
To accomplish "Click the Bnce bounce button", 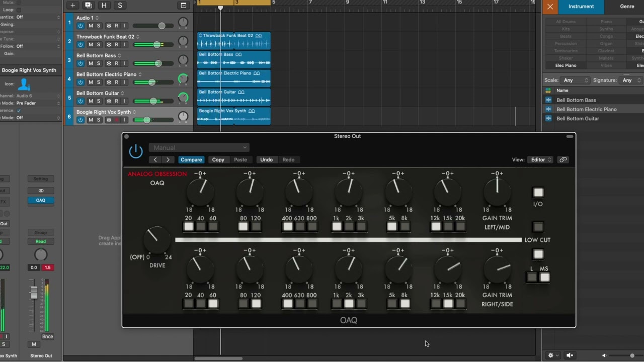I will 47,336.
